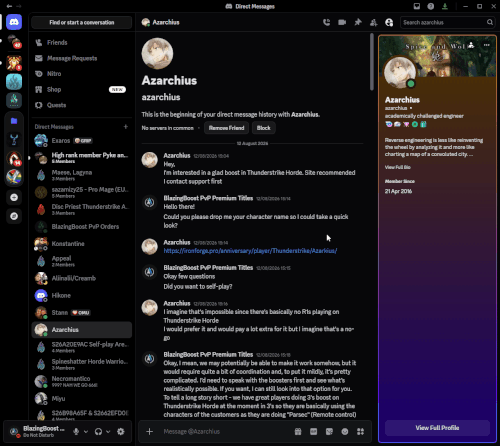Open pinned messages
The image size is (500, 446).
pos(358,22)
